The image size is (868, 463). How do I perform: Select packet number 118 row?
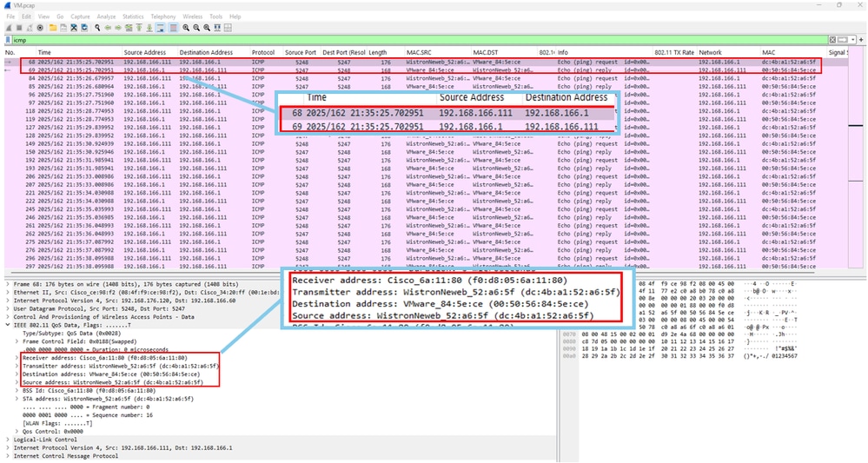427,110
